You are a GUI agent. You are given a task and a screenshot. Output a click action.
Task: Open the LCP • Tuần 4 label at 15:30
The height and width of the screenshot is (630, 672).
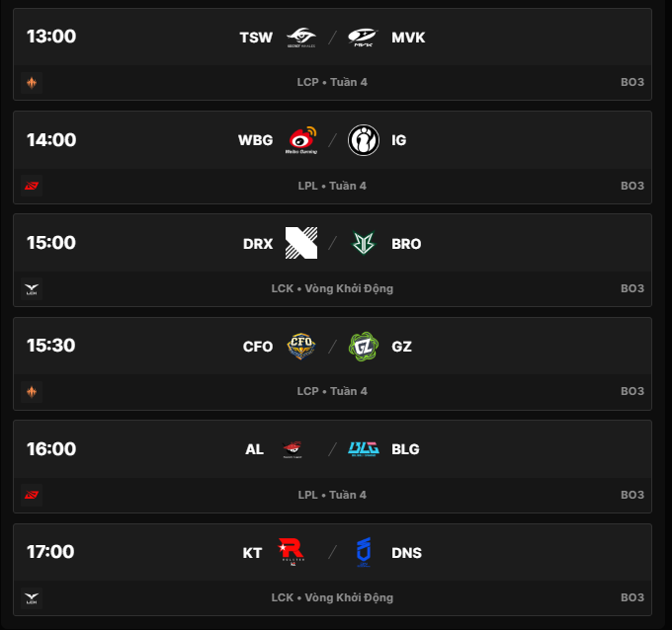pyautogui.click(x=332, y=392)
